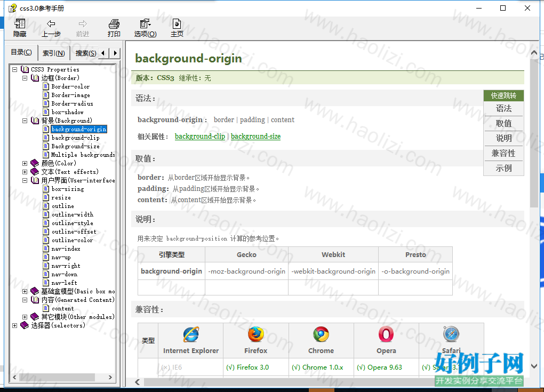The width and height of the screenshot is (544, 392).
Task: Select Multiple backgrounds in the tree
Action: coord(83,155)
